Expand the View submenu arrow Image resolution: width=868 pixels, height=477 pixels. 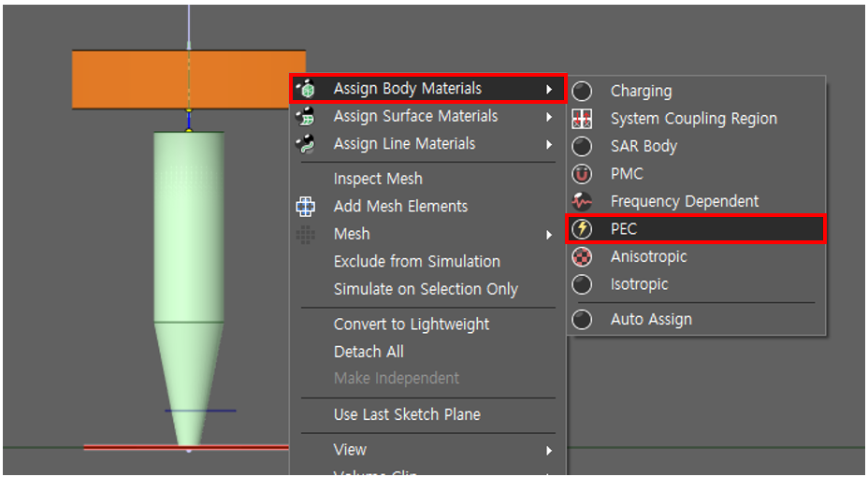tap(549, 450)
